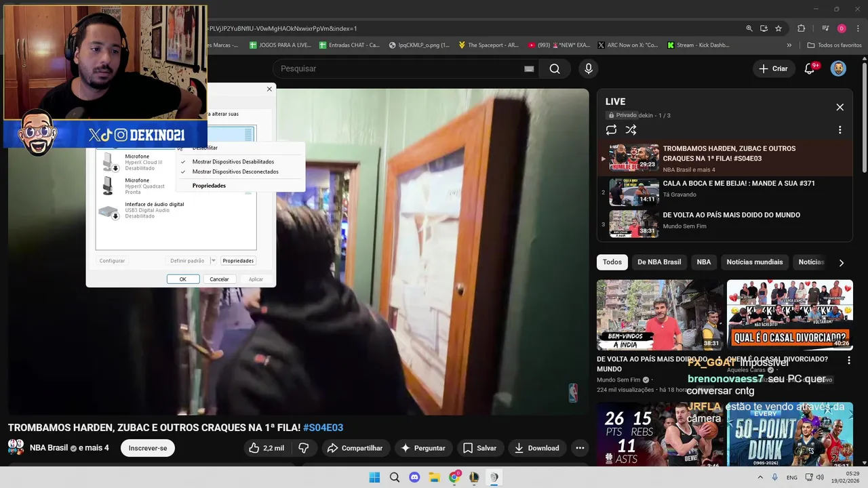868x488 pixels.
Task: Open NBA Brasil channel name
Action: [49, 447]
